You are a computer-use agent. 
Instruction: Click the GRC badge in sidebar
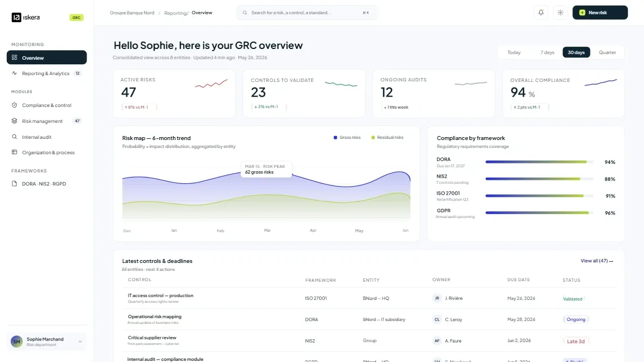[x=76, y=18]
